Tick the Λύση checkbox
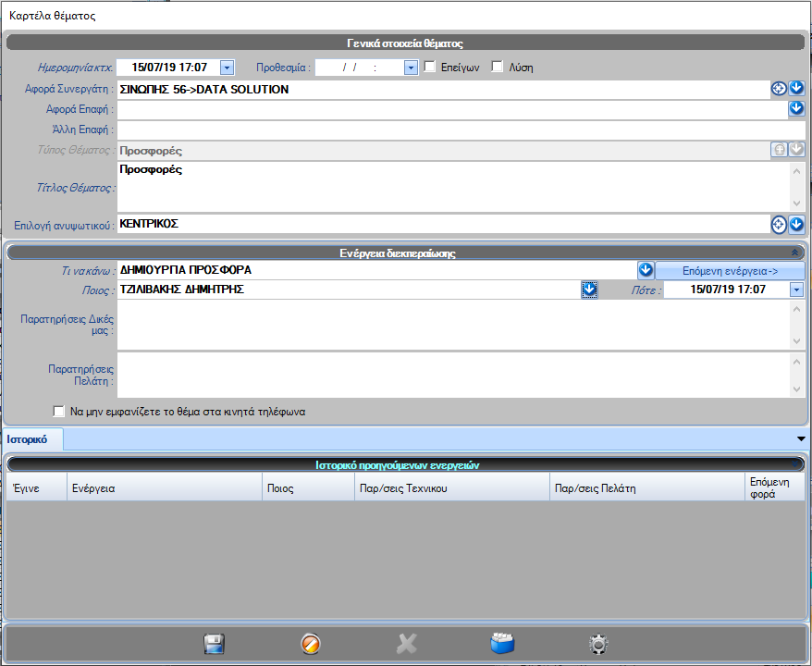 point(498,67)
